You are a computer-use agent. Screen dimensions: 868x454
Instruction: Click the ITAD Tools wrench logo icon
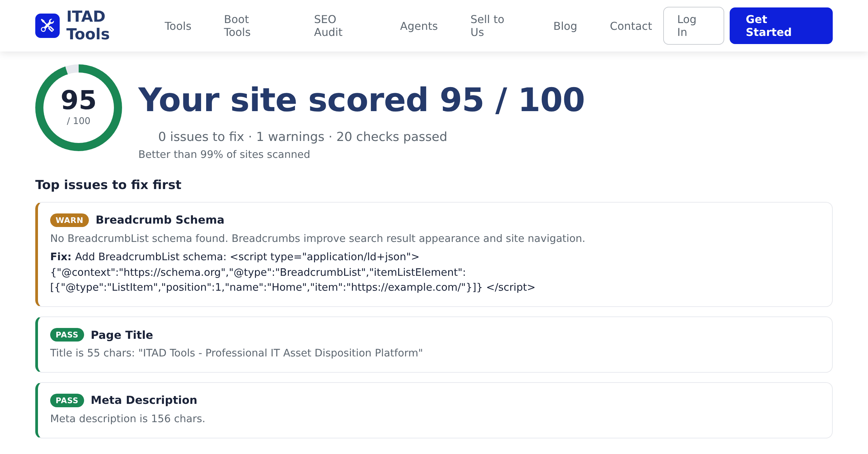47,26
